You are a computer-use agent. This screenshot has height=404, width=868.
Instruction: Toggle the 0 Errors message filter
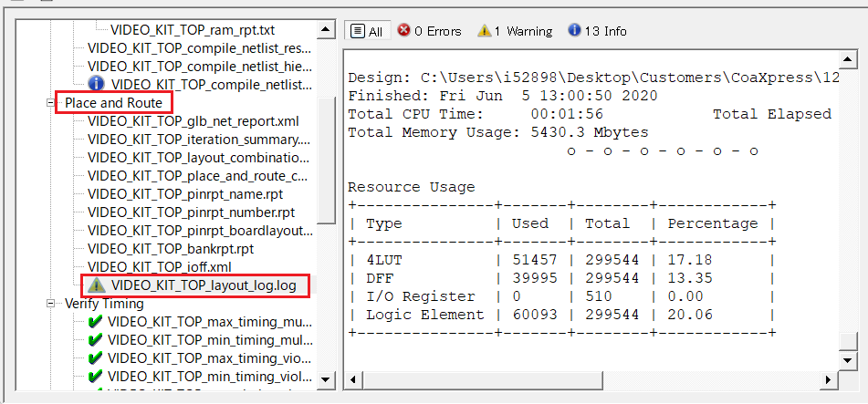[429, 31]
